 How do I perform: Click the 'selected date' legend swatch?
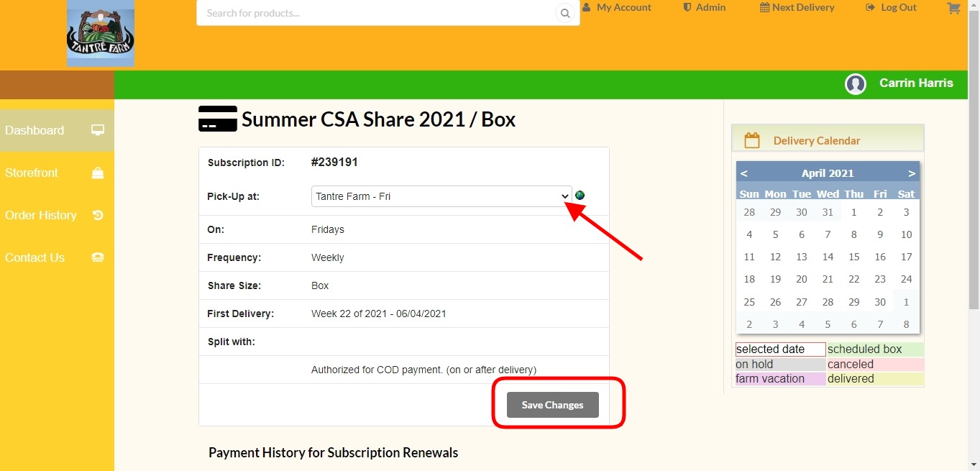(x=780, y=349)
